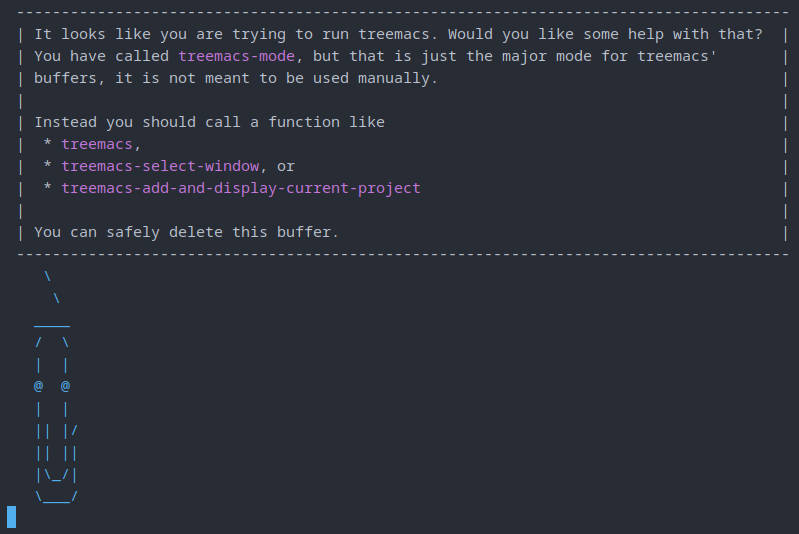Click treemacs-add-and-display-current-project function name
The width and height of the screenshot is (799, 534).
[x=241, y=188]
